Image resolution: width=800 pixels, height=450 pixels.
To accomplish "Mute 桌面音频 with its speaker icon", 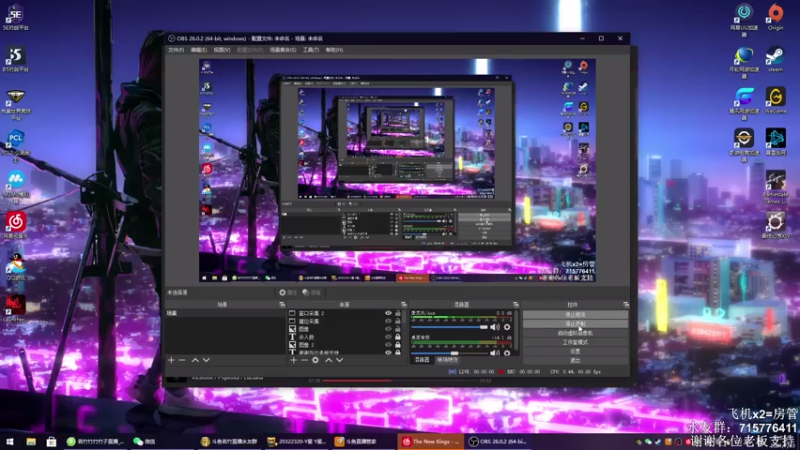I will point(494,353).
